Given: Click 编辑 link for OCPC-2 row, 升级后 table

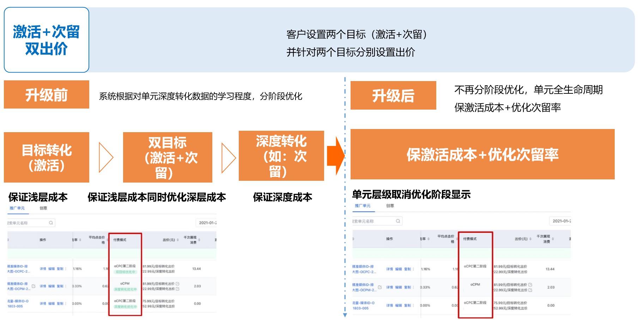Looking at the screenshot, I should [x=399, y=269].
